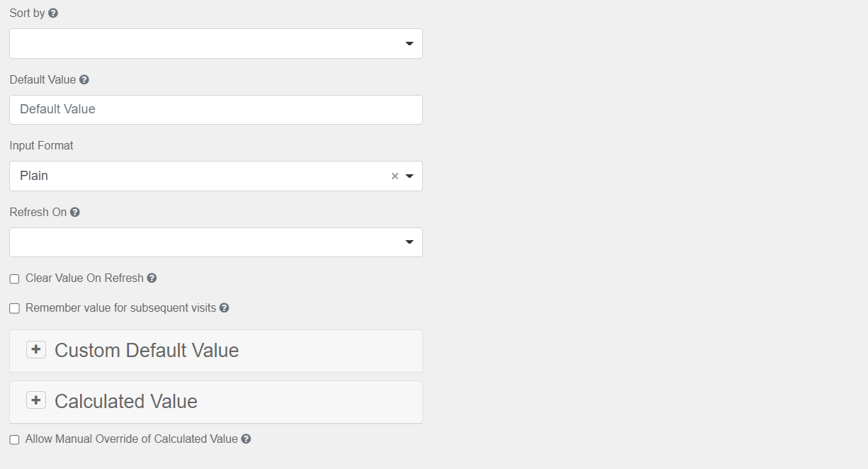Screen dimensions: 868x469
Task: Check Remember value for subsequent visits
Action: [x=14, y=308]
